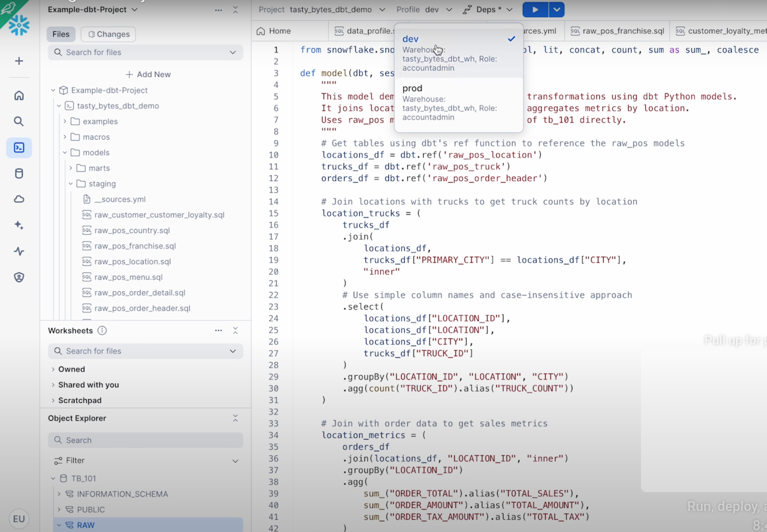Collapse the Worksheets panel
Image resolution: width=767 pixels, height=532 pixels.
click(235, 330)
